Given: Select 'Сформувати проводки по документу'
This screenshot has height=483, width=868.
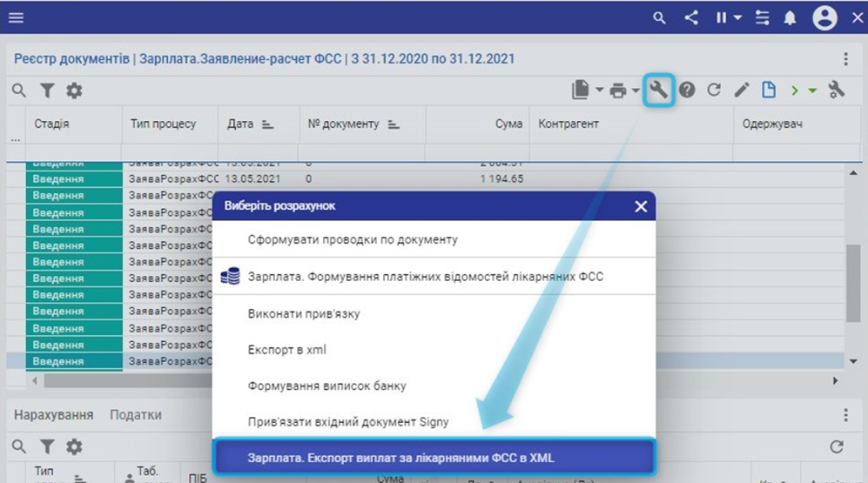Looking at the screenshot, I should coord(352,239).
